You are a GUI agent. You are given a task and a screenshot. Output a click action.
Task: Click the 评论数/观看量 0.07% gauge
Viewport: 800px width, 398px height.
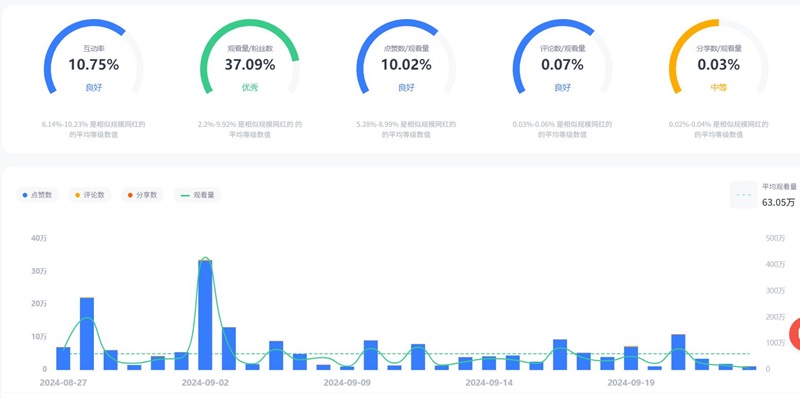(562, 57)
